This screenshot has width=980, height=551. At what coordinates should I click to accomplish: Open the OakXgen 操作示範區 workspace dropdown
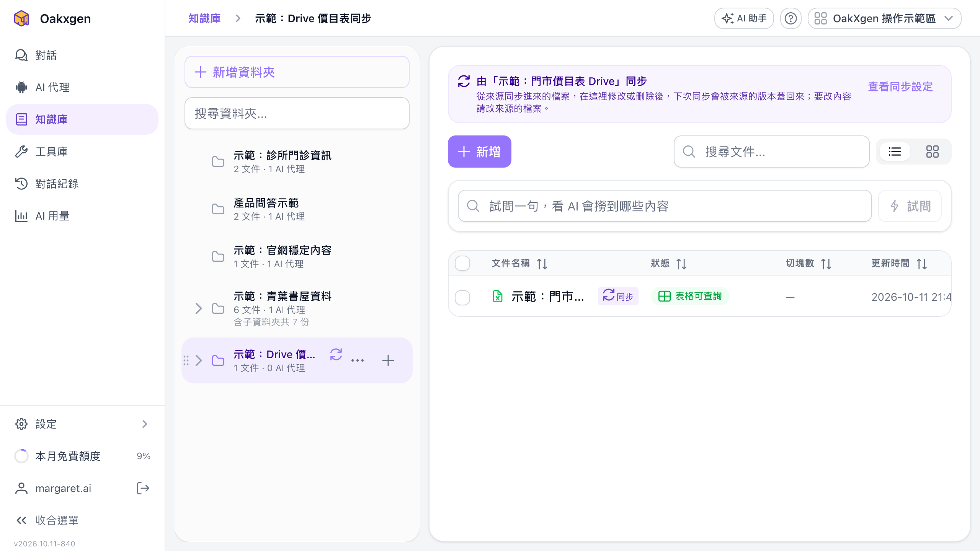(x=884, y=18)
